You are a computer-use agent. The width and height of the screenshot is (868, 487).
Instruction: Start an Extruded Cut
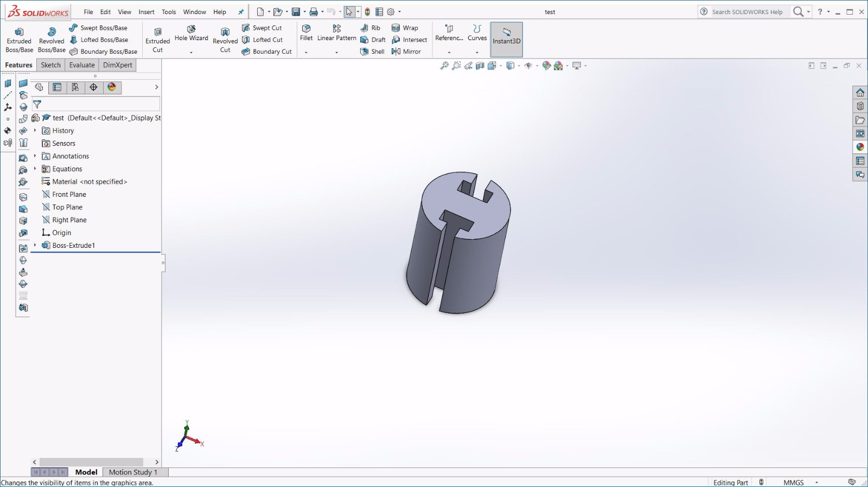157,40
